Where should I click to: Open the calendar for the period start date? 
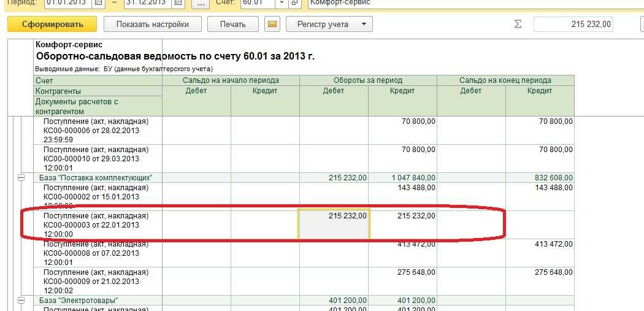[x=98, y=2]
